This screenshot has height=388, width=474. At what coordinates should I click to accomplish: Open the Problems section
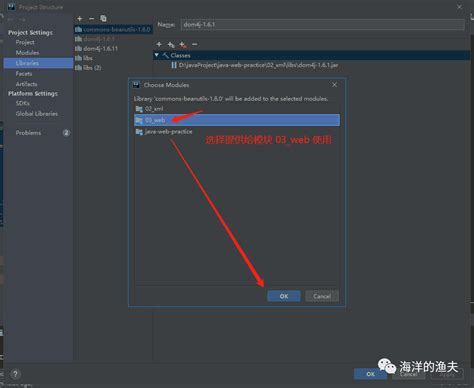point(28,133)
